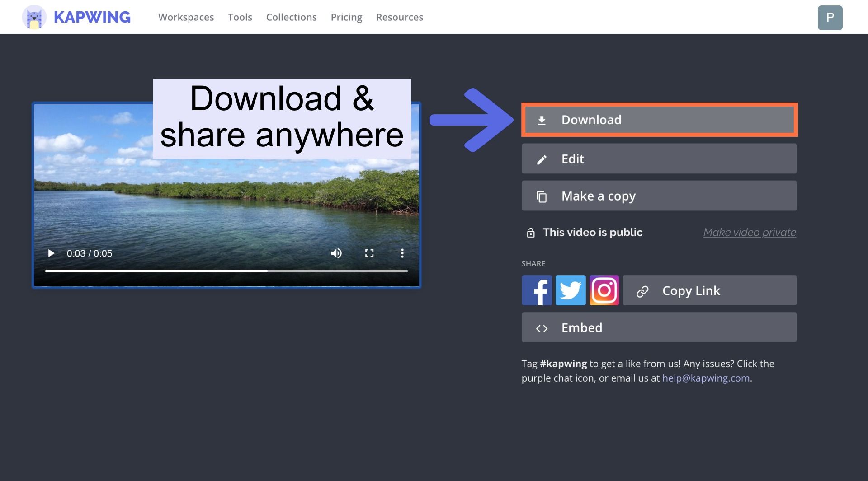Open video player more options menu

[x=402, y=253]
